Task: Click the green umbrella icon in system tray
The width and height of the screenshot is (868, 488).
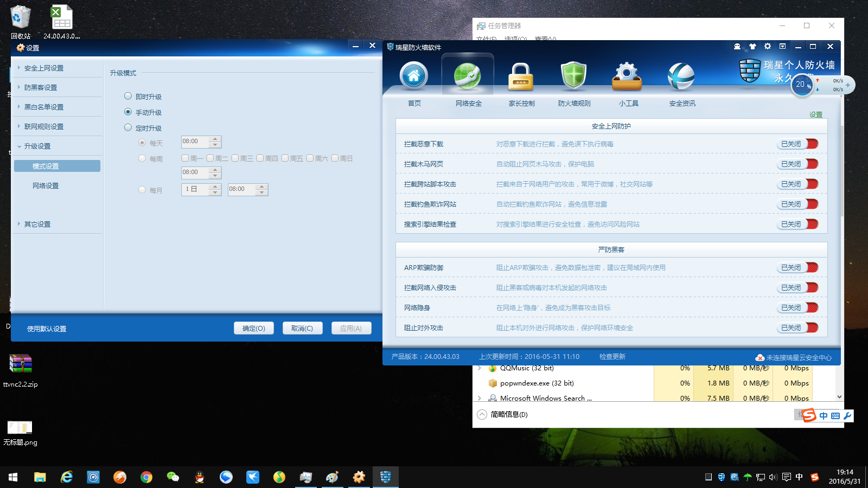Action: [748, 477]
